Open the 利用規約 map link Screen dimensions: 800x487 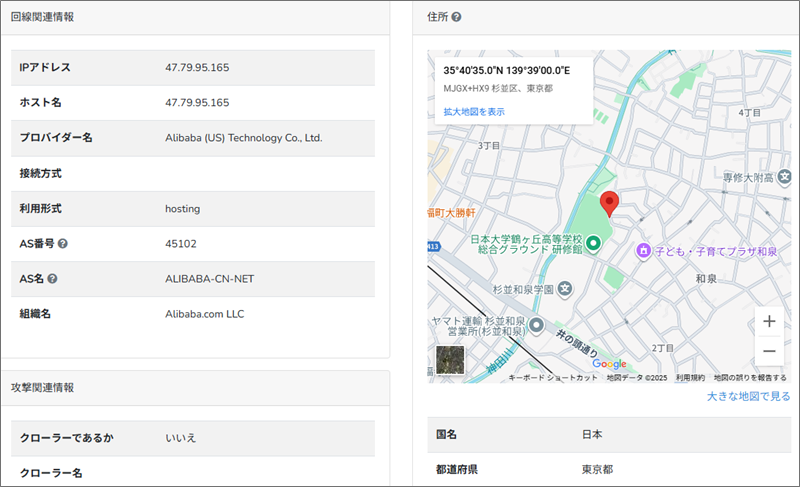point(690,378)
